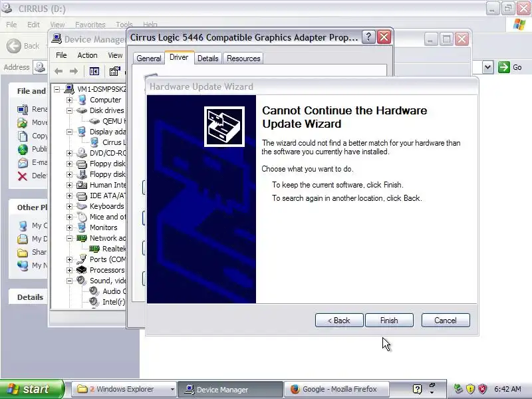The image size is (532, 399).
Task: Click the Start button
Action: tap(31, 389)
